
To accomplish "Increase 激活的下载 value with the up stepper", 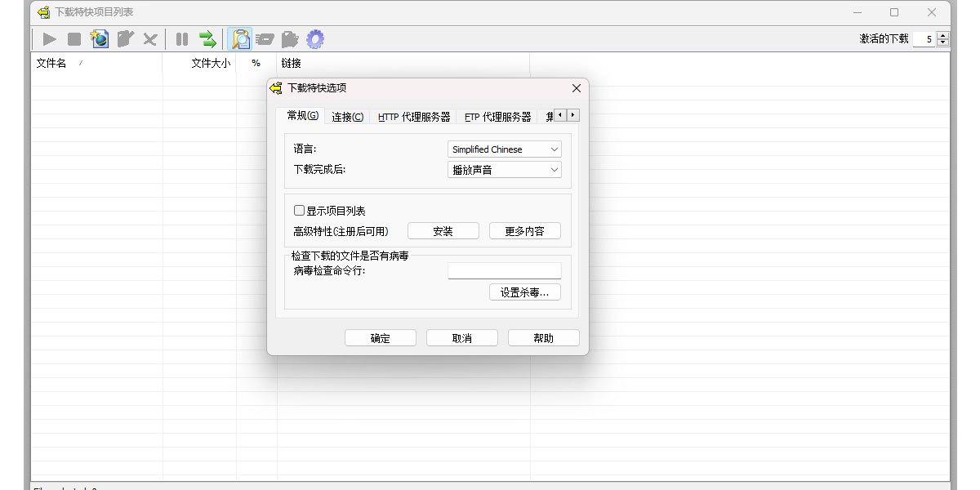I will point(941,34).
